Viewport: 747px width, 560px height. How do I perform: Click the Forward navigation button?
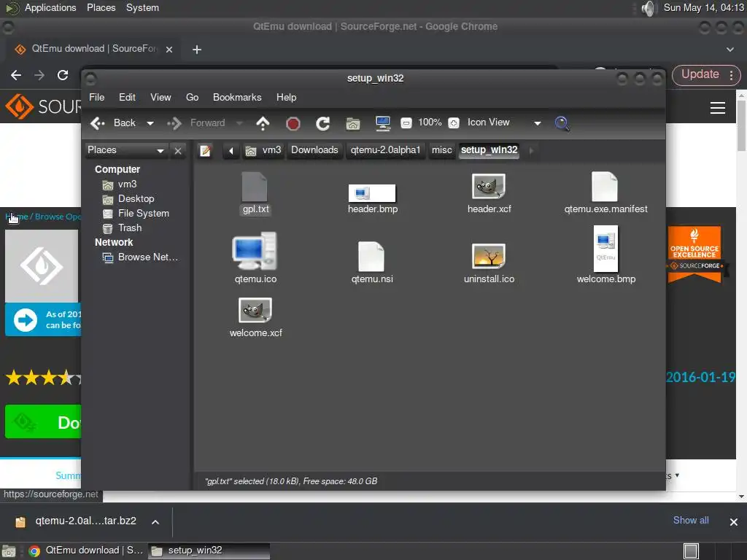click(x=196, y=123)
